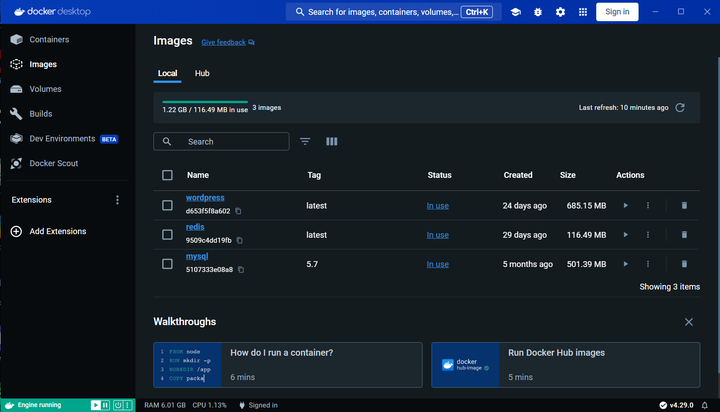Click the mysql In use status link
The height and width of the screenshot is (412, 720).
point(438,265)
